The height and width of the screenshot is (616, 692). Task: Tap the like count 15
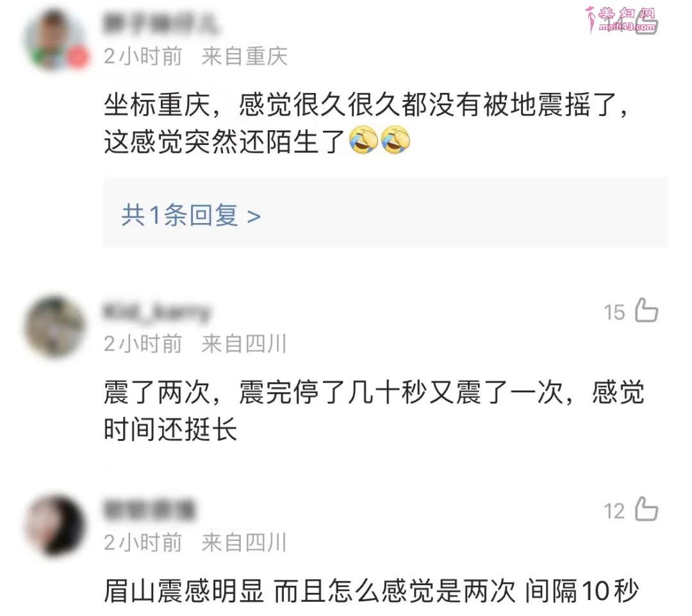614,313
